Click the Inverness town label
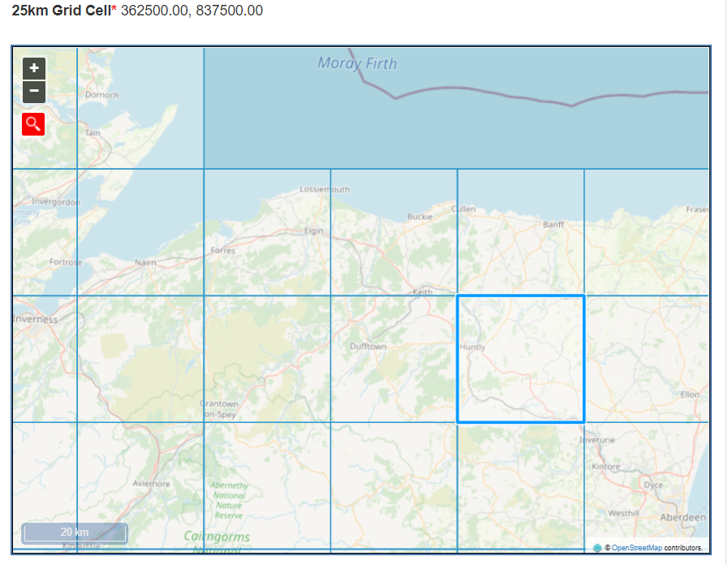The width and height of the screenshot is (728, 565). [x=36, y=320]
